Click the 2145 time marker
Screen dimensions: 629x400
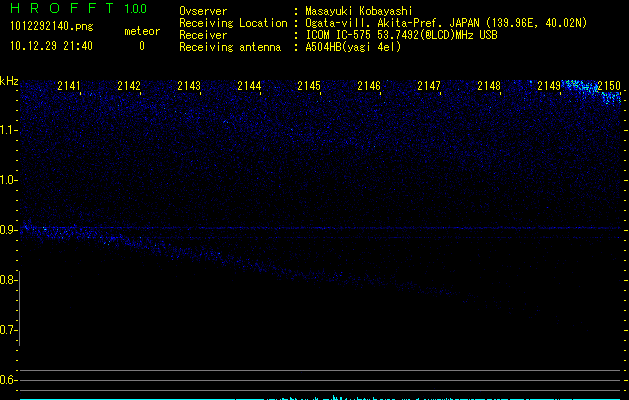pos(309,87)
